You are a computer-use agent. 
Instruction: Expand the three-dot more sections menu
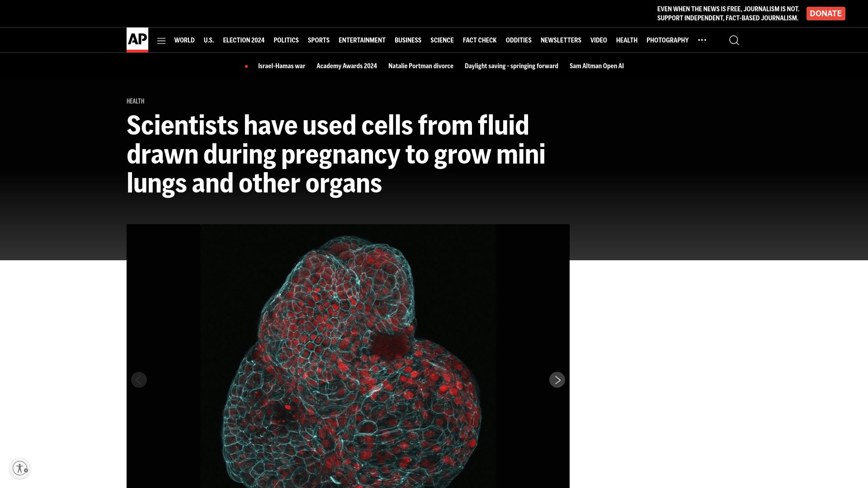[702, 40]
